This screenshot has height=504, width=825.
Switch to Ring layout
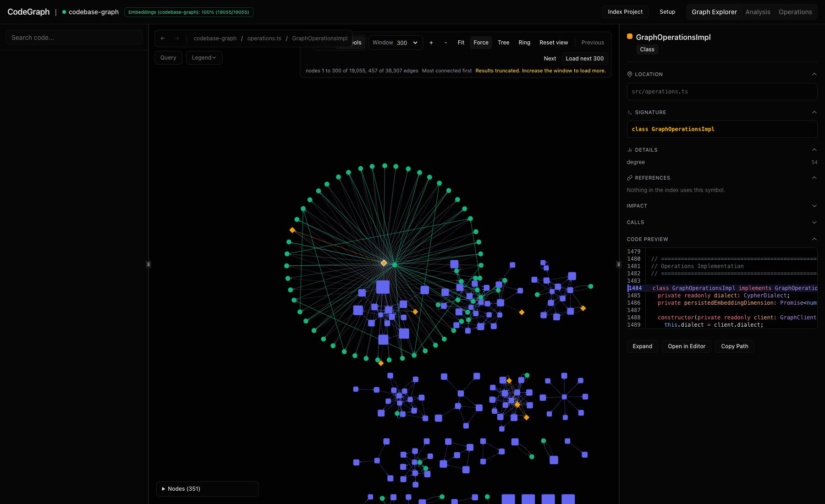click(524, 43)
